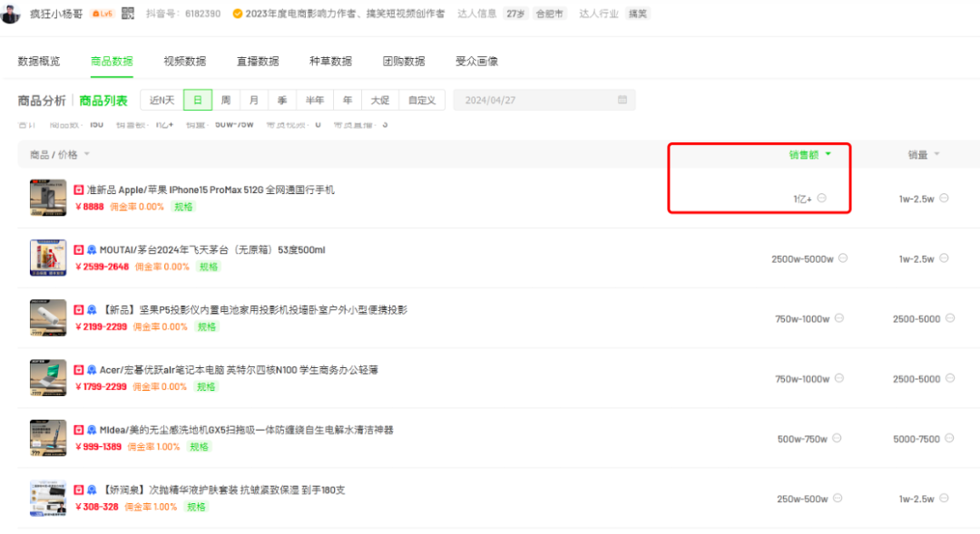Select the 半年 time period option
This screenshot has width=980, height=534.
[x=314, y=100]
